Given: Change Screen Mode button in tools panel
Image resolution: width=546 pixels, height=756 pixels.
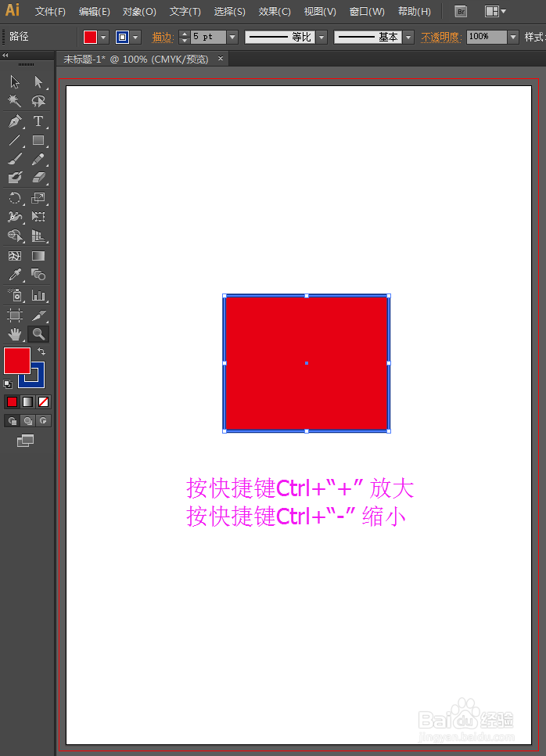Looking at the screenshot, I should (26, 440).
